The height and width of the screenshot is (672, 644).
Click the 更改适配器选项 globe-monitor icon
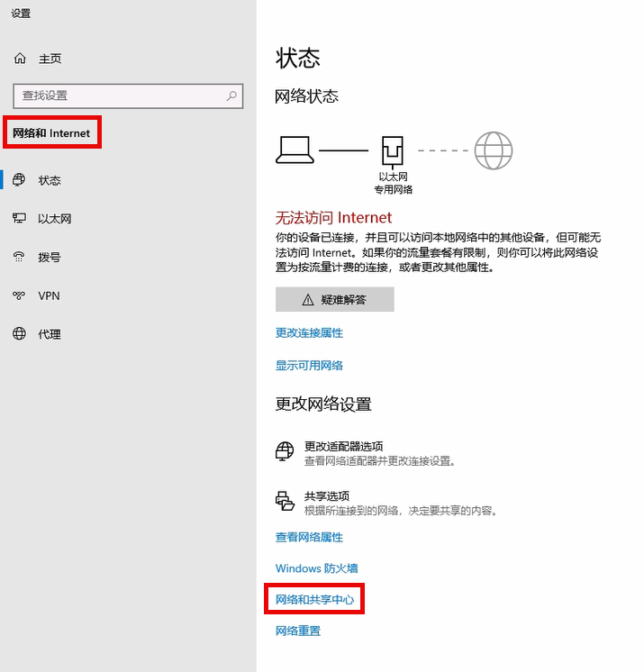[285, 451]
